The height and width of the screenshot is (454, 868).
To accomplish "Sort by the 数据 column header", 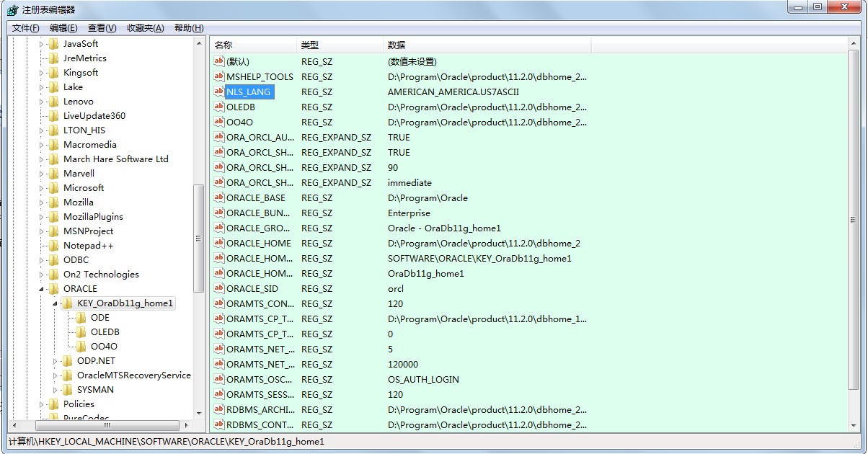I will pyautogui.click(x=487, y=45).
